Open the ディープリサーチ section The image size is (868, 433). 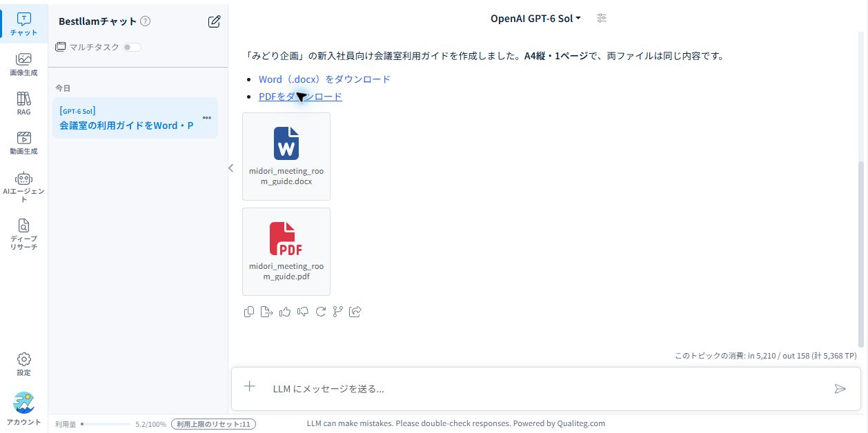coord(23,234)
